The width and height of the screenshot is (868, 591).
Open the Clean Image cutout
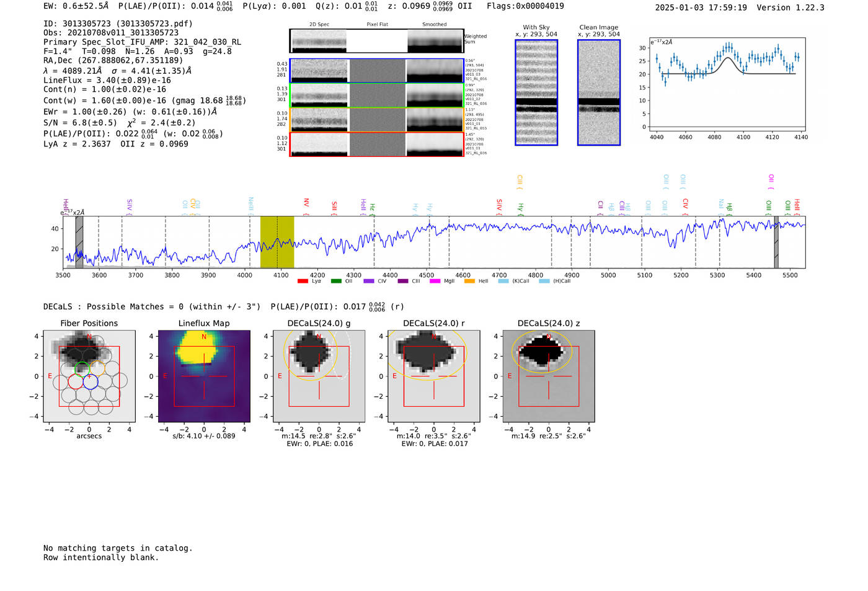coord(599,92)
